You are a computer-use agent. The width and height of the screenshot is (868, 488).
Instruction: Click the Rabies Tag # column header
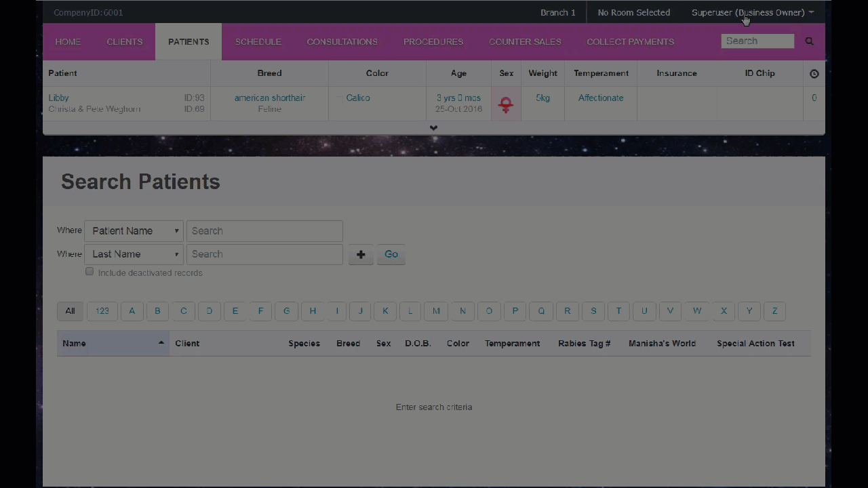[x=585, y=344]
